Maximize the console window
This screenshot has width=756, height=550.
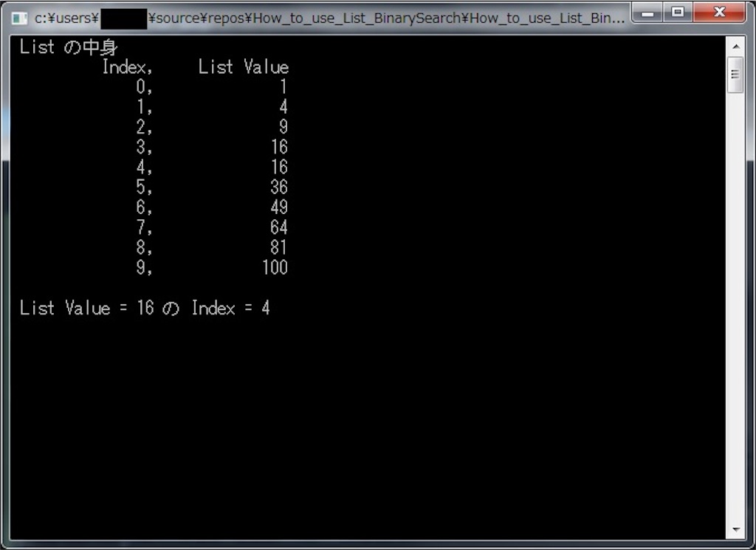678,13
